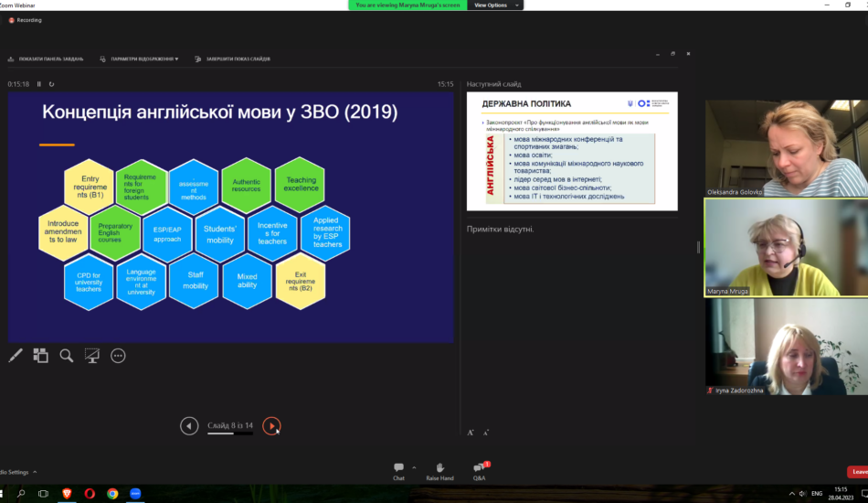Toggle black screen slideshow icon

click(x=92, y=356)
